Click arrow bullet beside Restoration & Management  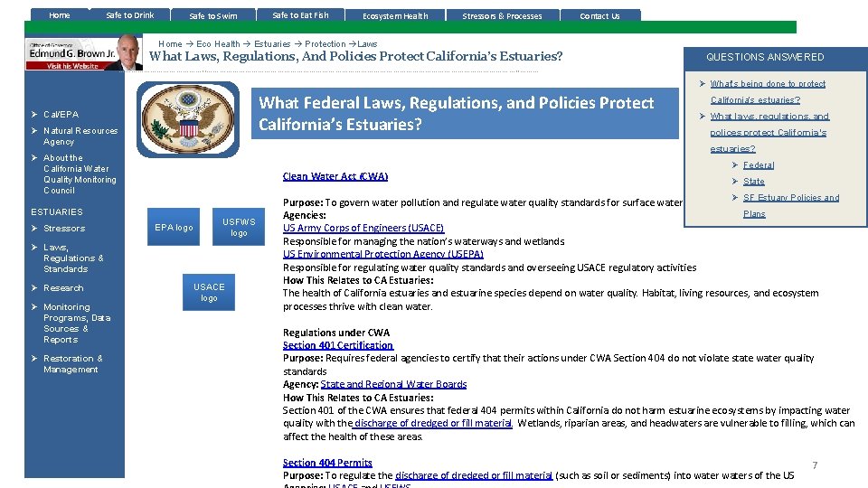pos(34,358)
